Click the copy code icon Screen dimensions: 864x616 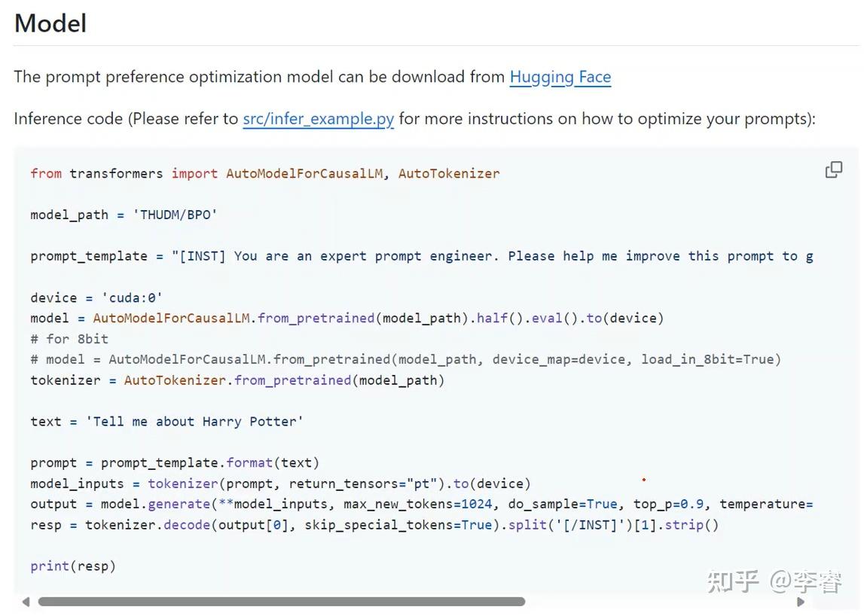(x=834, y=170)
